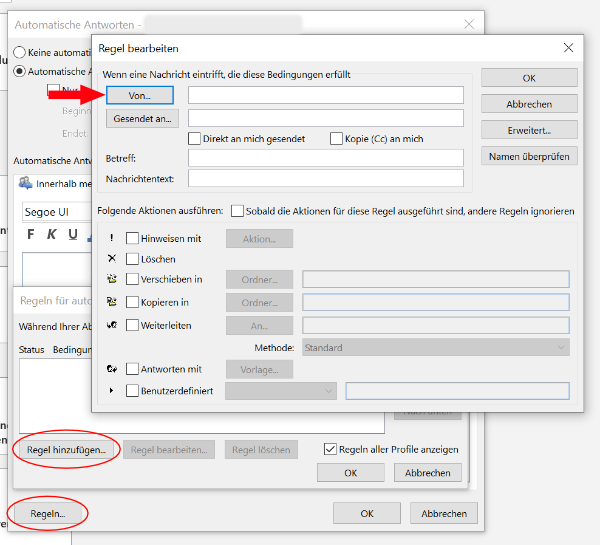Focus the Von address input field
This screenshot has height=545, width=600.
[x=326, y=95]
